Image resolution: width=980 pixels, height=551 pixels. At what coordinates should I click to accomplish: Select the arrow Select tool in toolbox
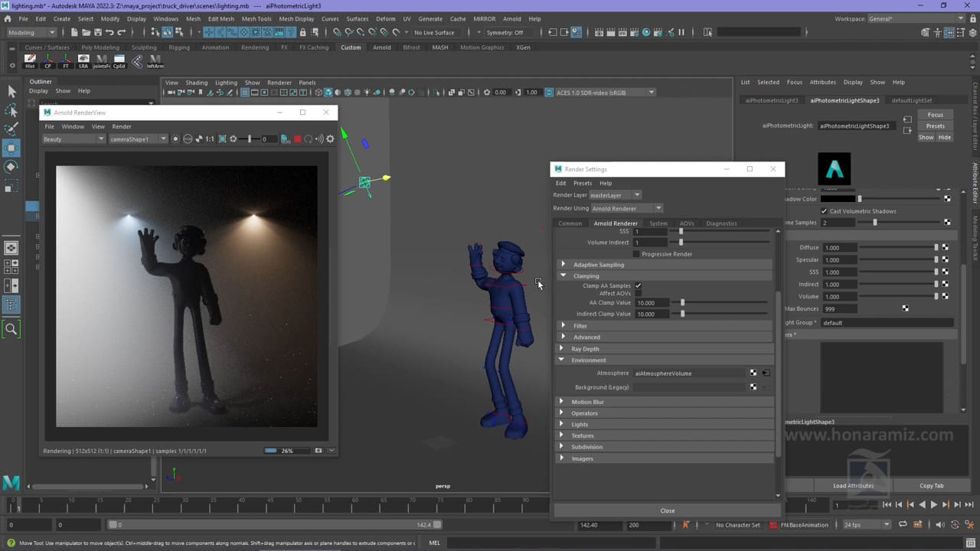(x=11, y=91)
